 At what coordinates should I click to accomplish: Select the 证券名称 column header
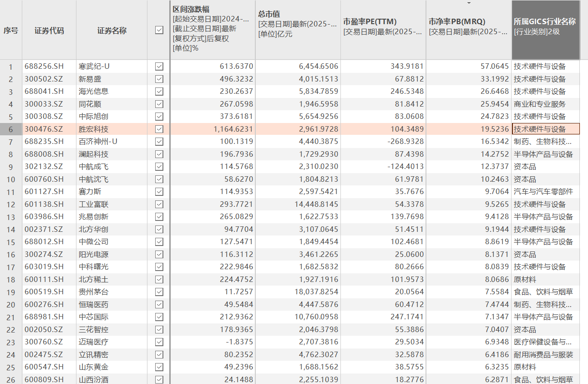point(112,31)
